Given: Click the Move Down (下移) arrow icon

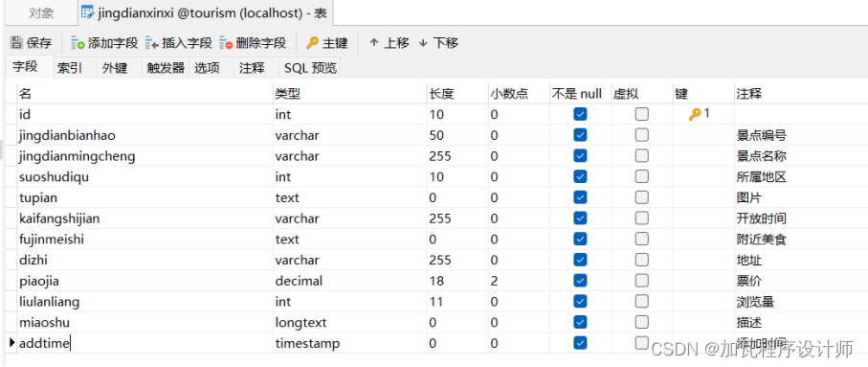Looking at the screenshot, I should coord(424,43).
